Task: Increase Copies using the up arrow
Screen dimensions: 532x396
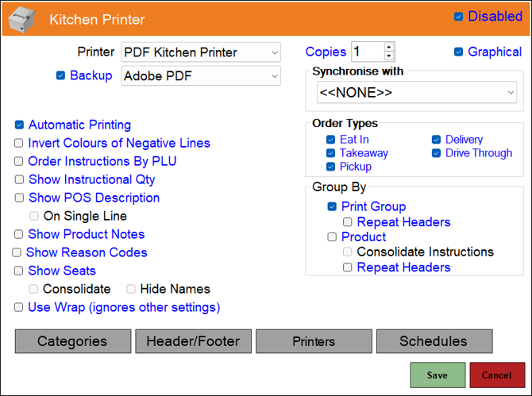Action: [388, 48]
